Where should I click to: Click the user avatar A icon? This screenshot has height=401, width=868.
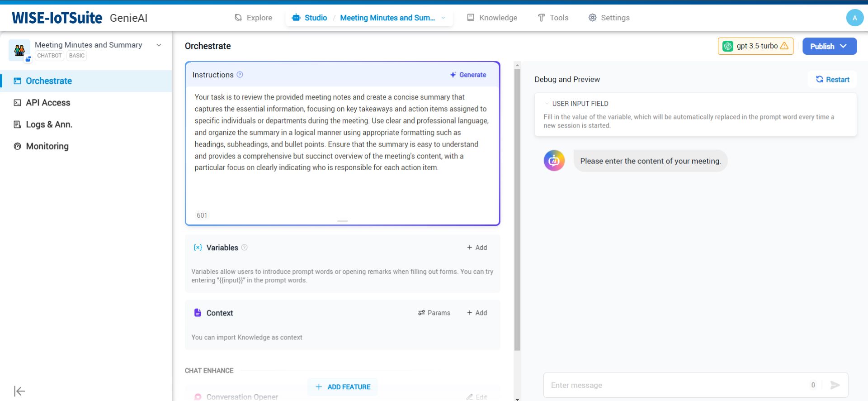[x=854, y=18]
